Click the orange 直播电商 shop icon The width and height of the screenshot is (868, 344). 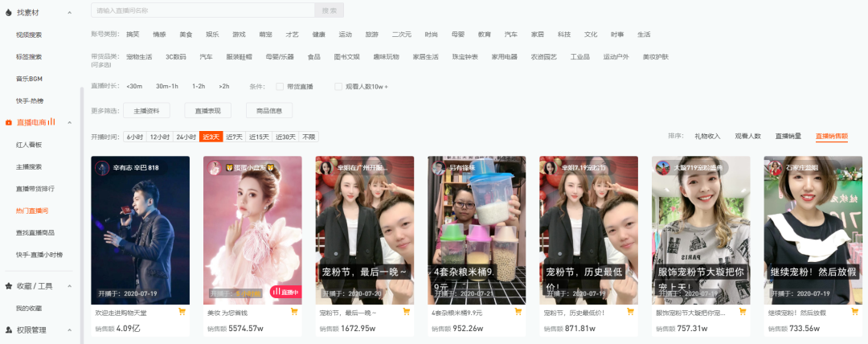tap(8, 122)
